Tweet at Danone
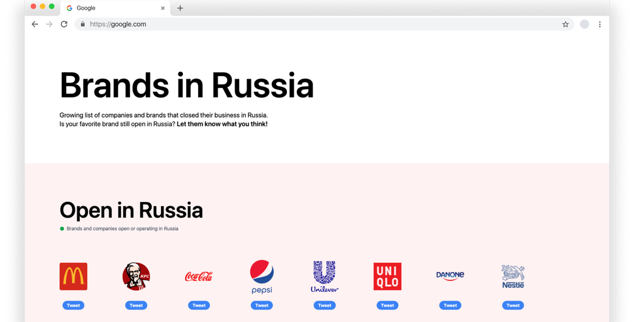Screen dimensions: 644x322 450,305
